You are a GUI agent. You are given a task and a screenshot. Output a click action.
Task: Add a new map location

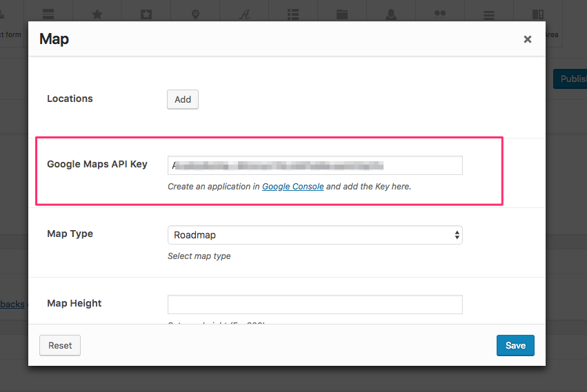183,99
